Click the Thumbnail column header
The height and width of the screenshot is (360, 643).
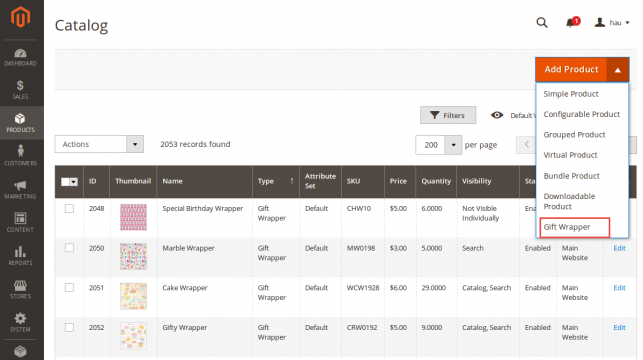pos(133,182)
